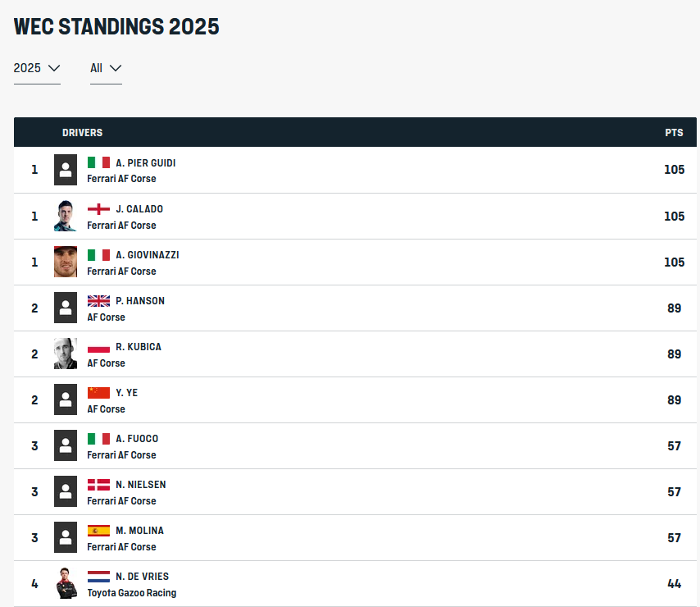Viewport: 700px width, 607px height.
Task: Click Y. Ye's placeholder avatar icon
Action: click(x=66, y=399)
